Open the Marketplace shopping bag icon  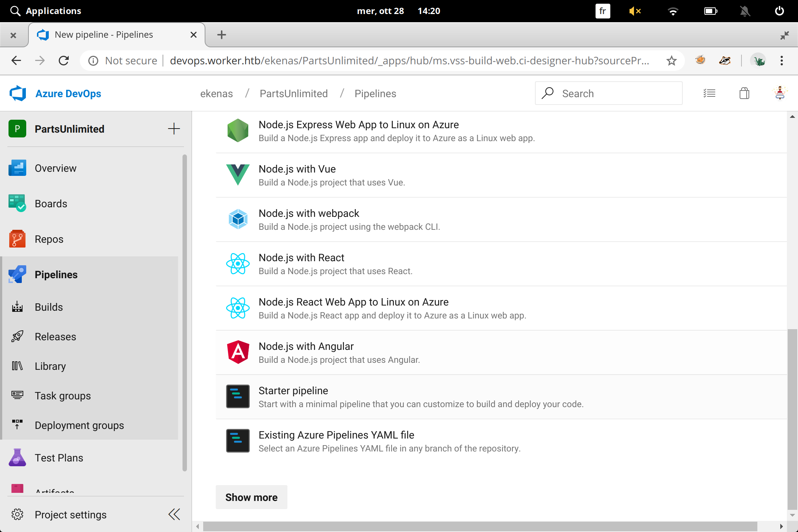point(744,93)
